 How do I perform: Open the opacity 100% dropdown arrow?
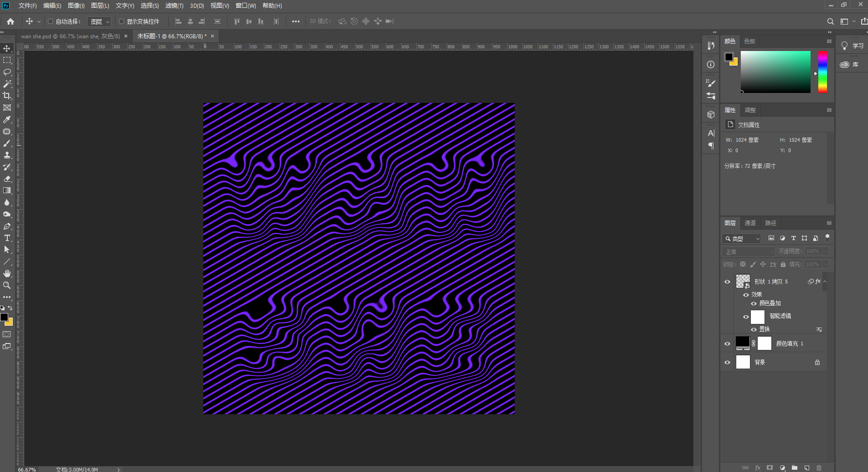point(825,251)
